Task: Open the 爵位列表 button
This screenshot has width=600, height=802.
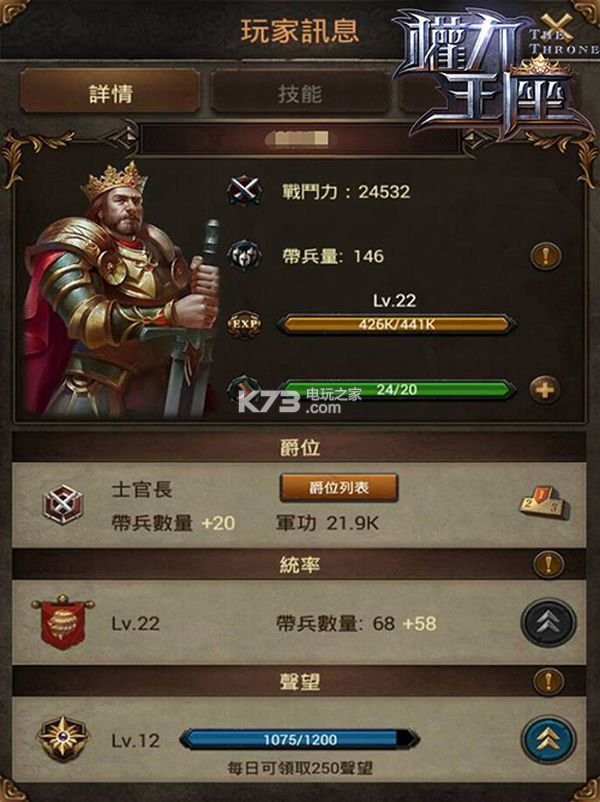Action: [x=339, y=488]
